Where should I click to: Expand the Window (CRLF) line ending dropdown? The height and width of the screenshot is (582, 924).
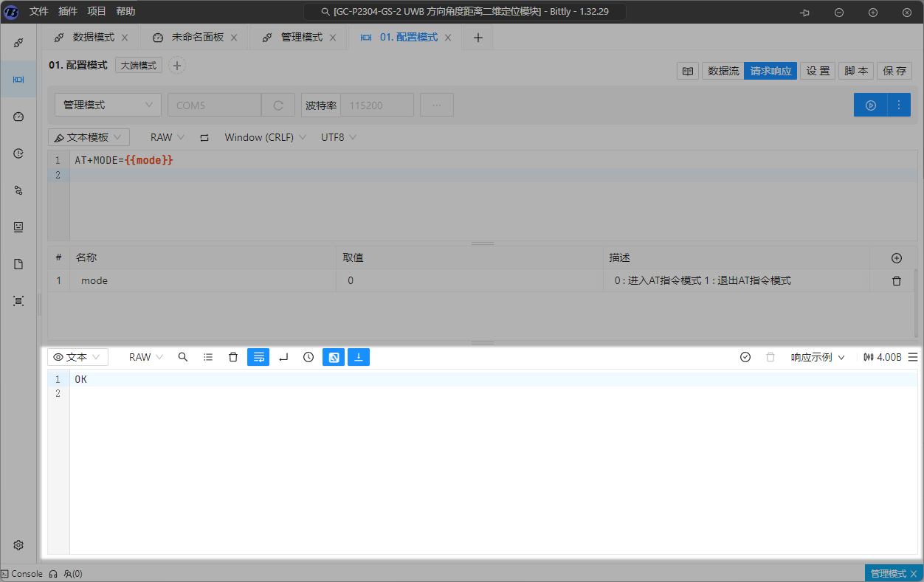pos(265,137)
